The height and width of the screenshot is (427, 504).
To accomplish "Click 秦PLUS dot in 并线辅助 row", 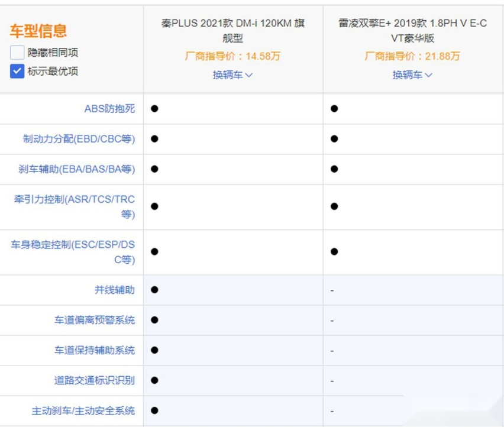I will click(x=154, y=290).
